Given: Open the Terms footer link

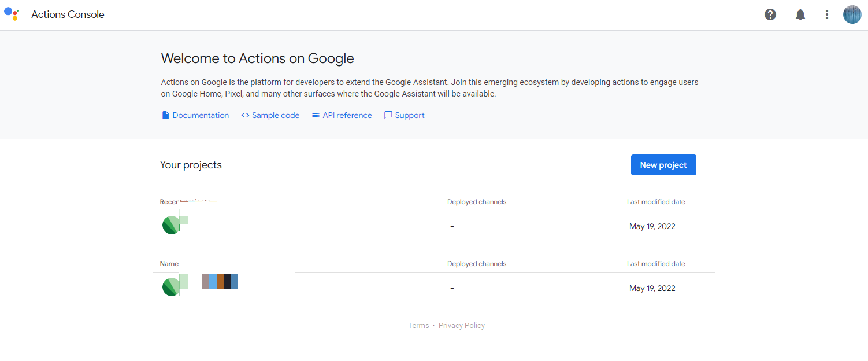Looking at the screenshot, I should (418, 326).
